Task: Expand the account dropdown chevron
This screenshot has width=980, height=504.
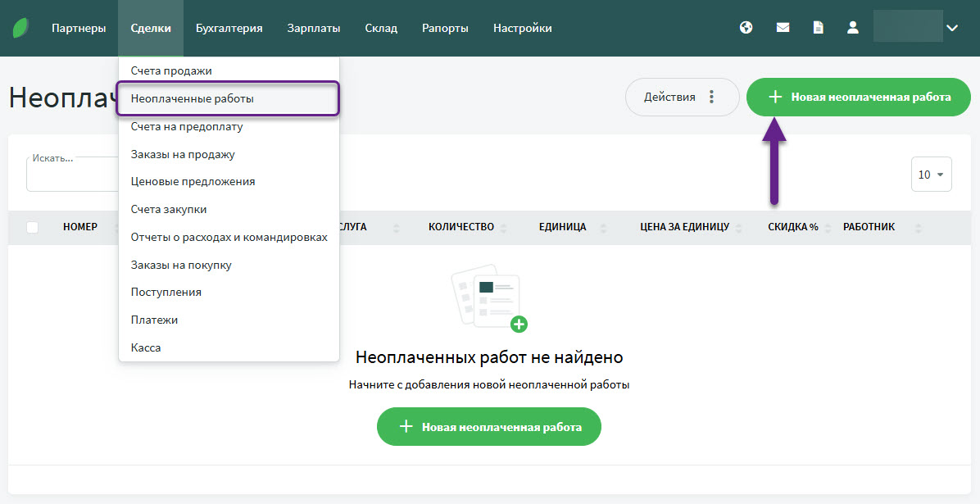Action: [952, 28]
